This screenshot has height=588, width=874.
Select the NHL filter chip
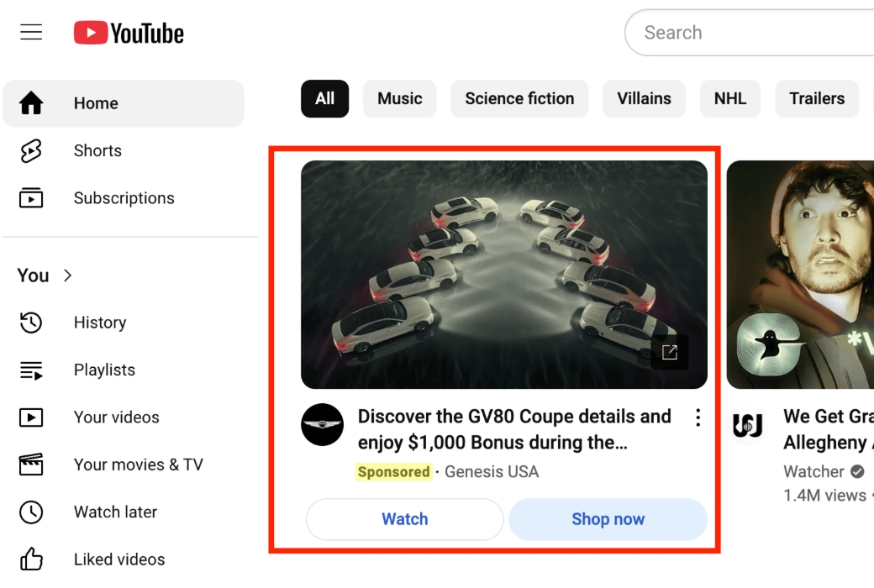point(729,99)
